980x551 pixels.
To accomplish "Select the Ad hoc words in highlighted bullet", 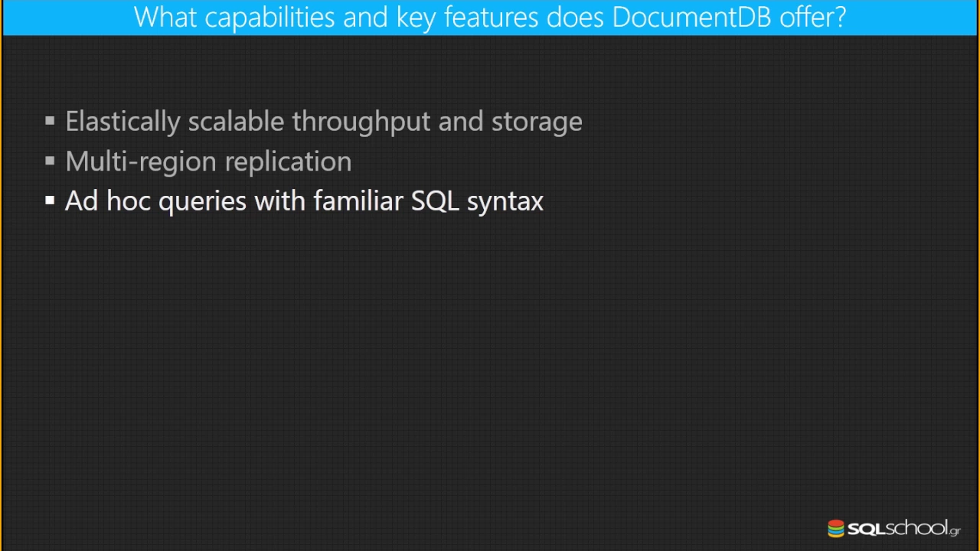I will coord(108,201).
